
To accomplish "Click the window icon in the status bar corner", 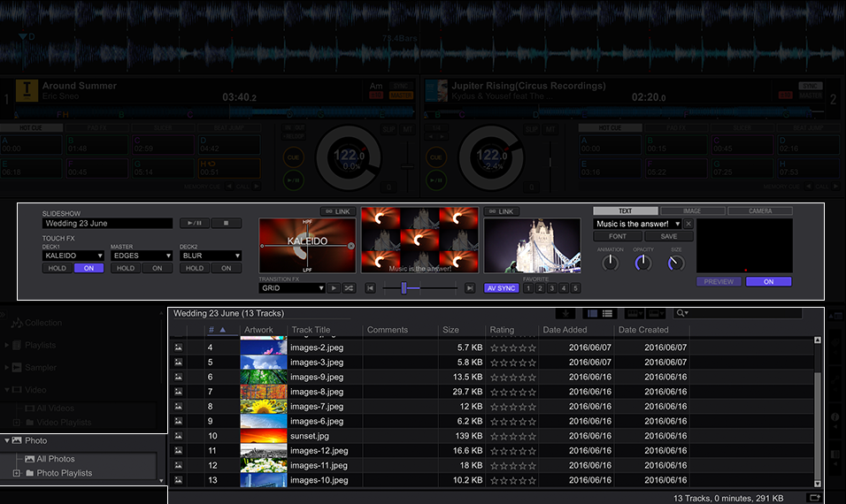I will [814, 498].
